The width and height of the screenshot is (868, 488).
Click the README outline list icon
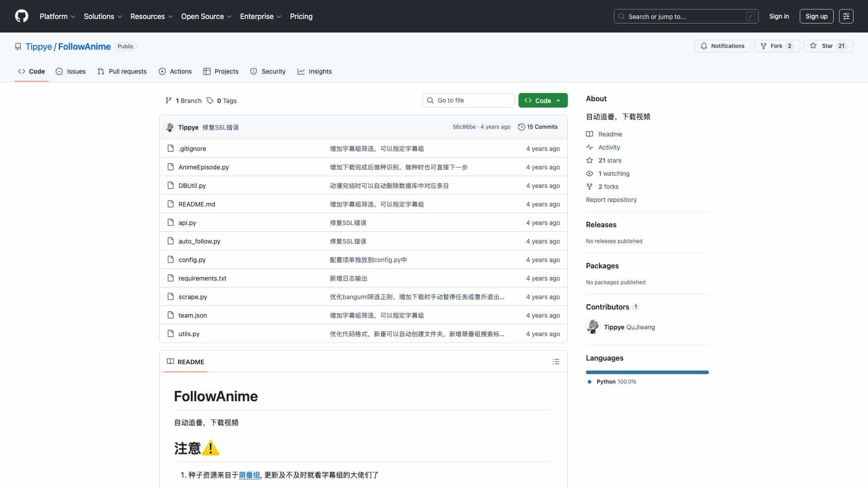pyautogui.click(x=556, y=361)
